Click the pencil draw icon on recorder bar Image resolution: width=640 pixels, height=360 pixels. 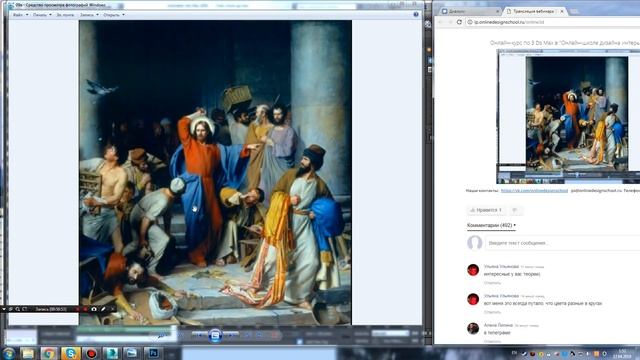[103, 309]
